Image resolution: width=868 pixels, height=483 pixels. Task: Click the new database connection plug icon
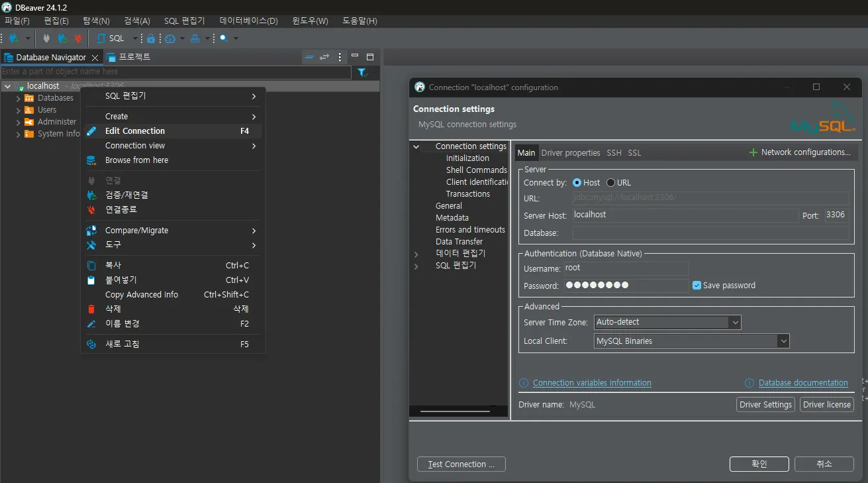(12, 38)
